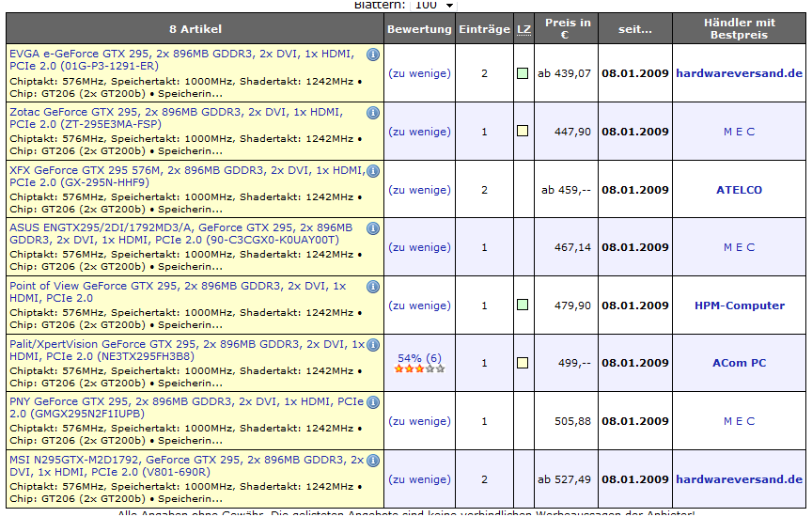Screen dimensions: 812x517
Task: Open info icon for Point of View GTX 295
Action: [x=373, y=287]
